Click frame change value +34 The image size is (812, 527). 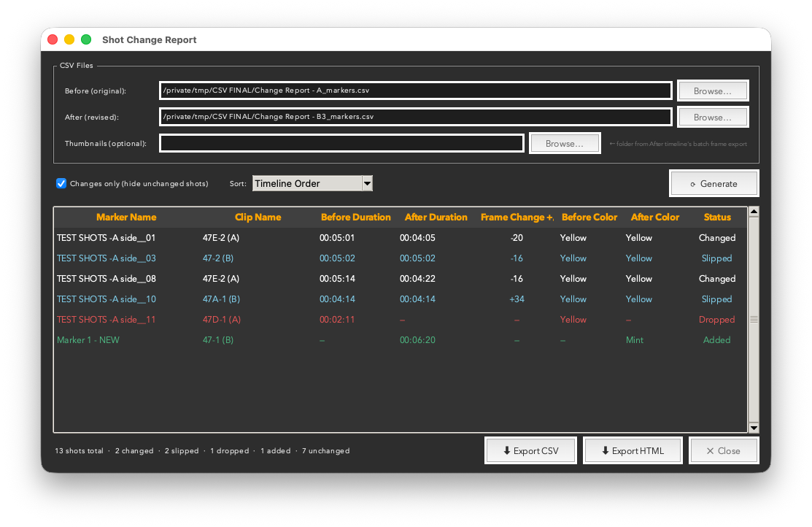[517, 299]
